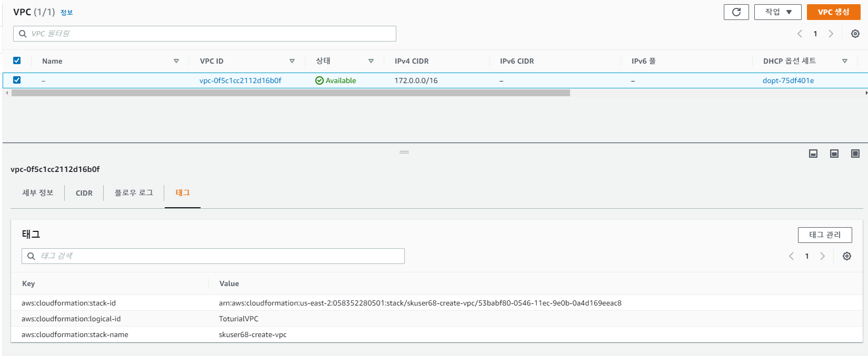Viewport: 868px width, 356px height.
Task: Click the aws:cloudformation:stack-name key
Action: [x=75, y=334]
